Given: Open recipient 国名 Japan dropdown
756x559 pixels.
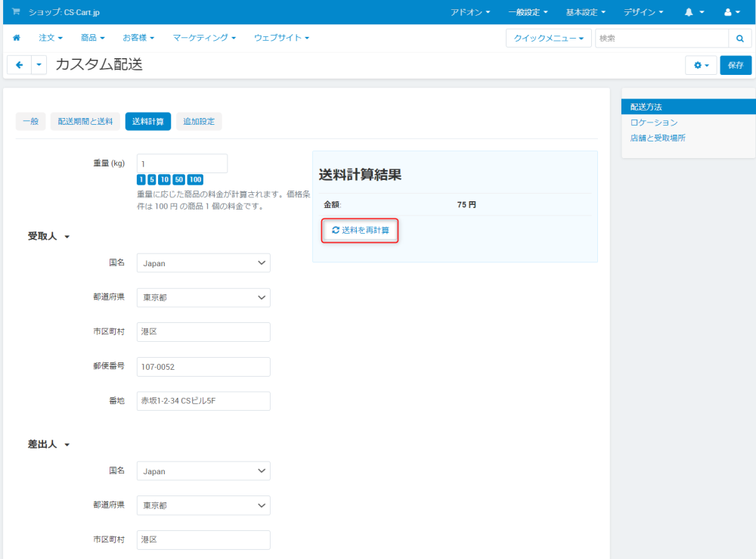Looking at the screenshot, I should point(203,263).
